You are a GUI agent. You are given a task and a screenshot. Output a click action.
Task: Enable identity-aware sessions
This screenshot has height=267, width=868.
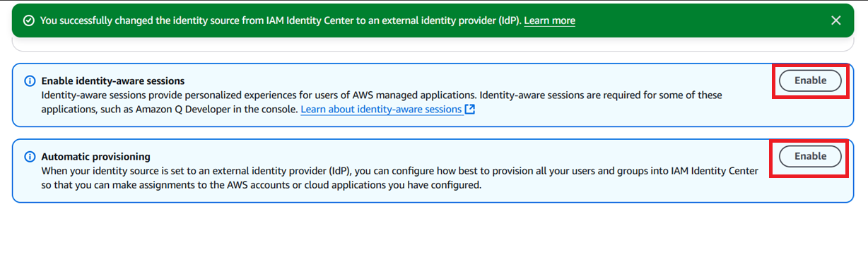pos(810,81)
